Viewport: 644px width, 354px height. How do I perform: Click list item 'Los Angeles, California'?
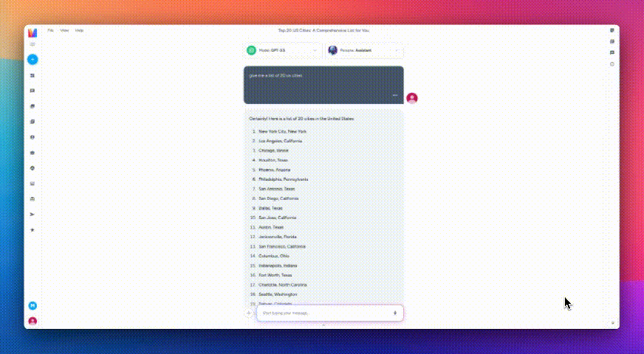point(280,141)
